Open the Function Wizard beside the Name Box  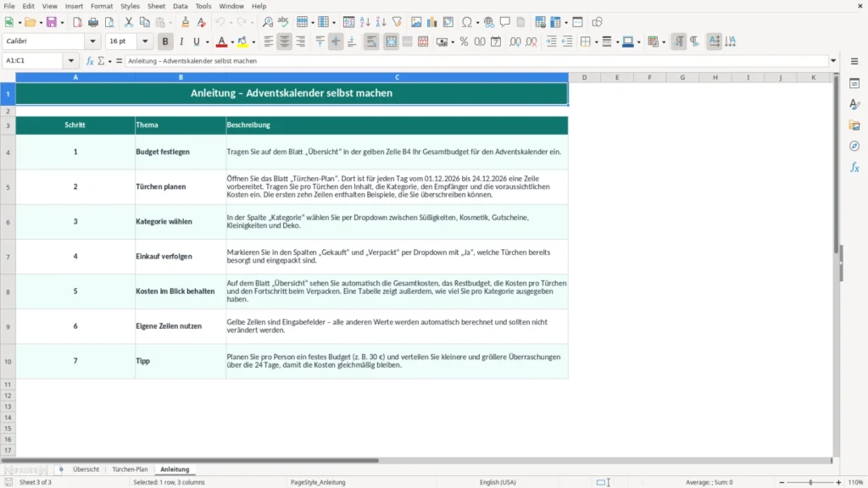(90, 61)
